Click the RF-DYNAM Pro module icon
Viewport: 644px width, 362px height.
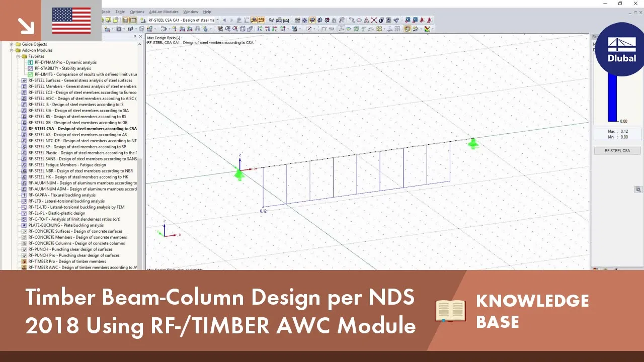click(30, 62)
